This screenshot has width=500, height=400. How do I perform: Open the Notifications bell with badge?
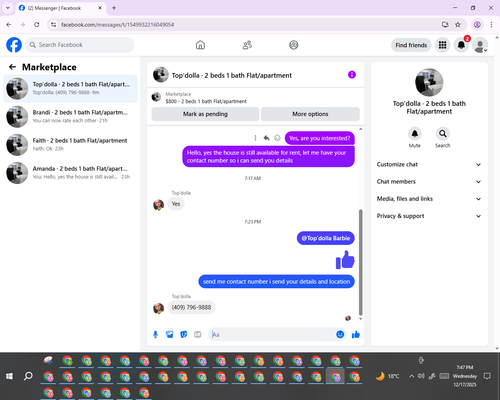461,45
